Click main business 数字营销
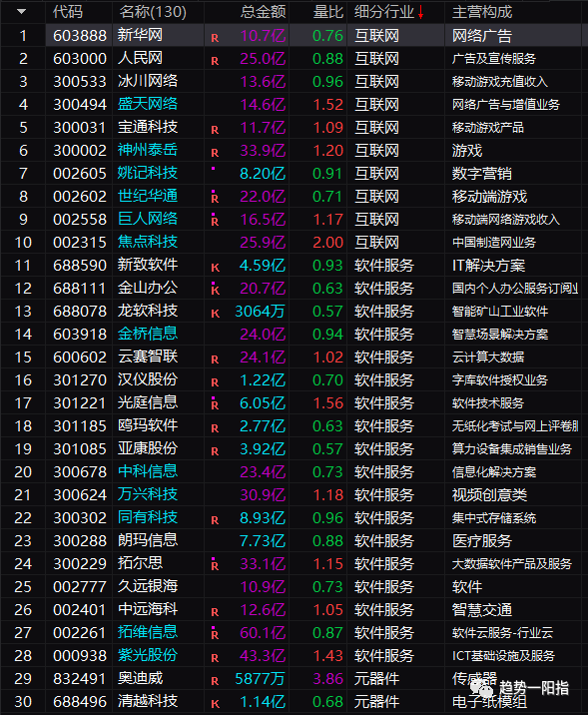 (482, 174)
